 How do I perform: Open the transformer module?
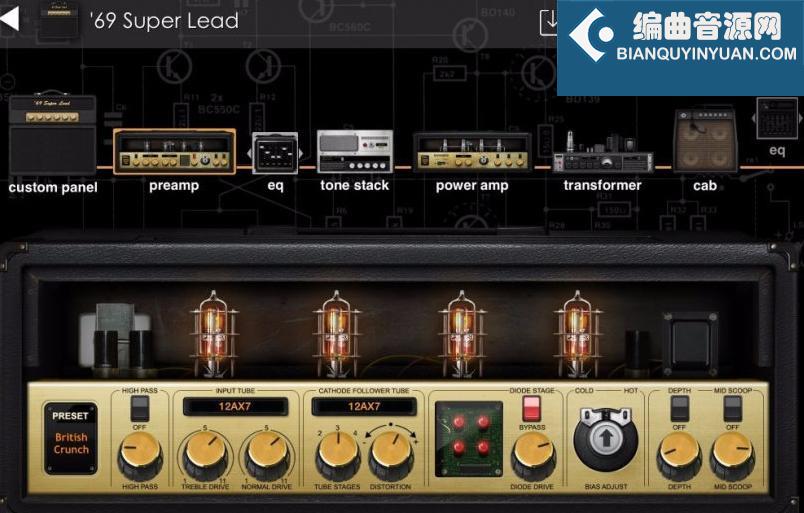pyautogui.click(x=603, y=154)
